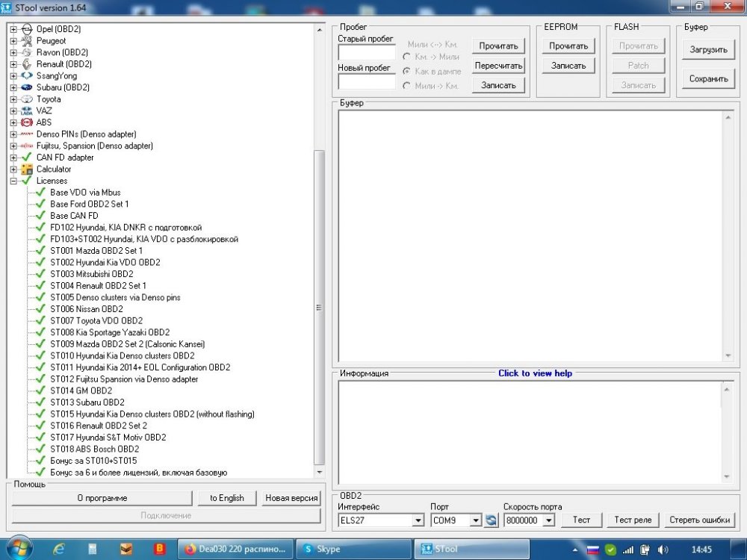Open the Интерфейс ELS27 dropdown
Image resolution: width=747 pixels, height=560 pixels.
[418, 520]
